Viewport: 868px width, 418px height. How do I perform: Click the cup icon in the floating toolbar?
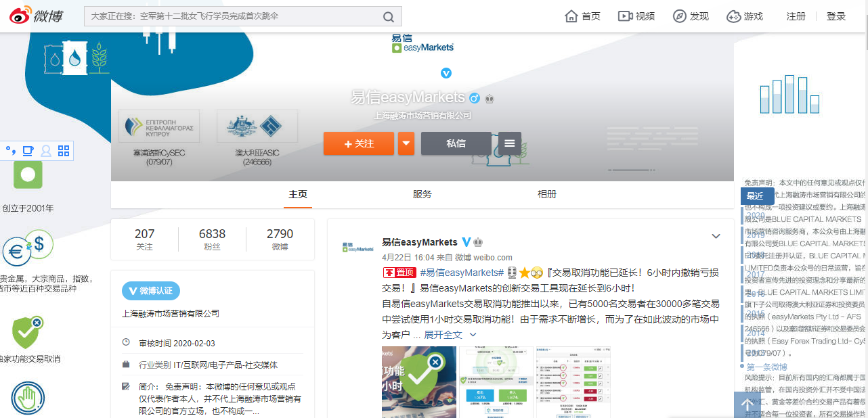point(28,150)
